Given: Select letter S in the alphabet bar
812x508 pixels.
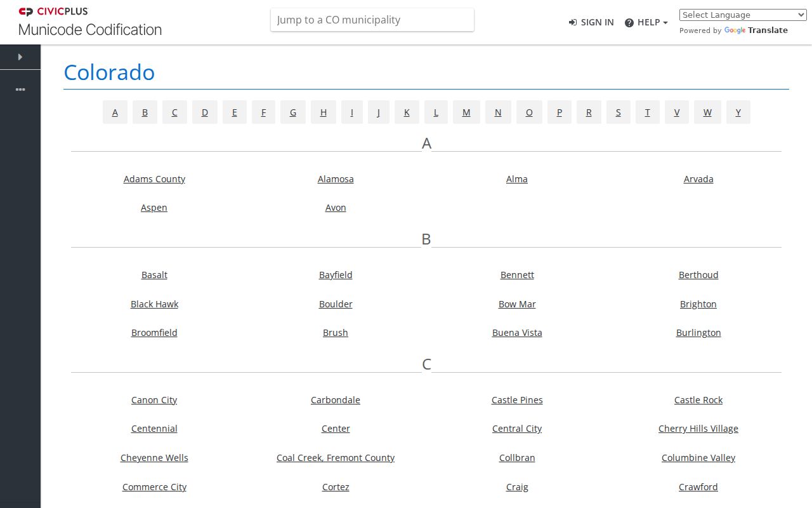Looking at the screenshot, I should 619,112.
